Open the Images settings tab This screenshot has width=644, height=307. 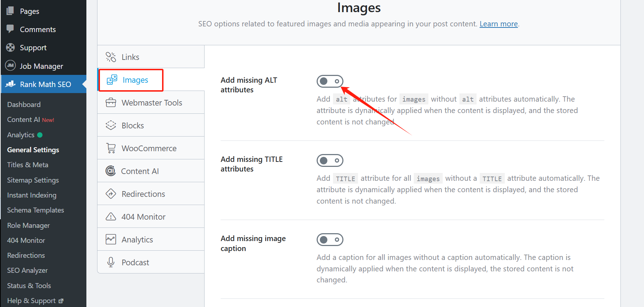(135, 80)
